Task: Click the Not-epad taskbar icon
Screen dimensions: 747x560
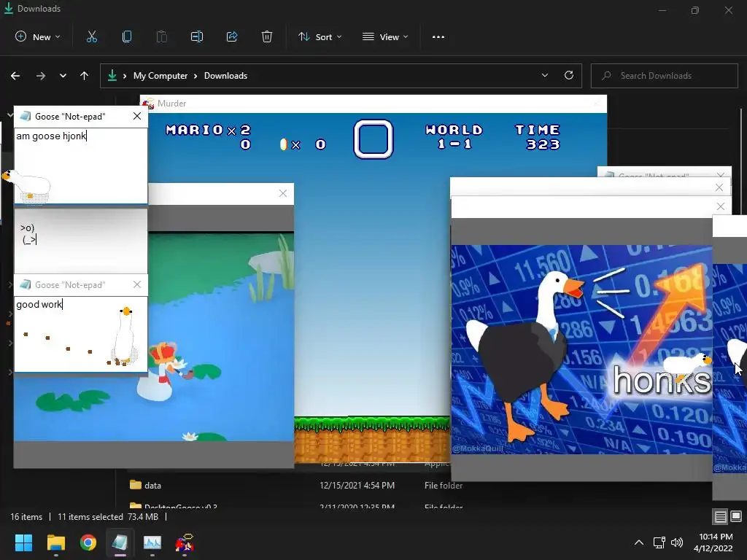Action: pyautogui.click(x=120, y=542)
